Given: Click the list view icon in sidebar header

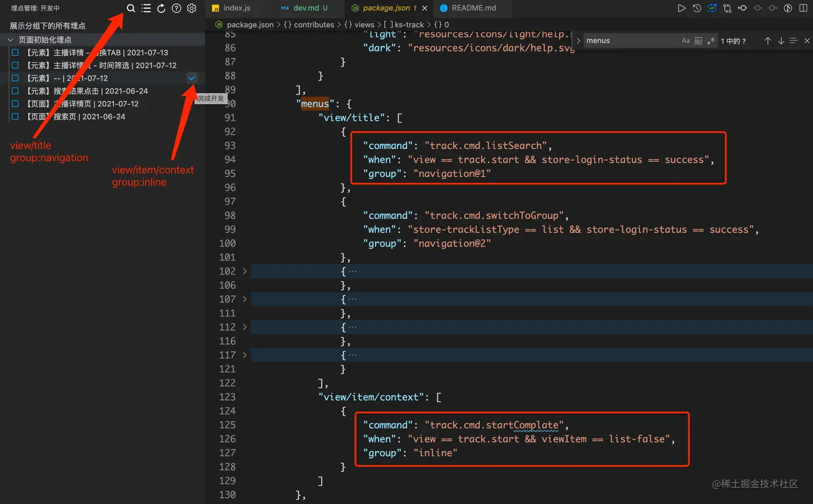Looking at the screenshot, I should [x=146, y=8].
